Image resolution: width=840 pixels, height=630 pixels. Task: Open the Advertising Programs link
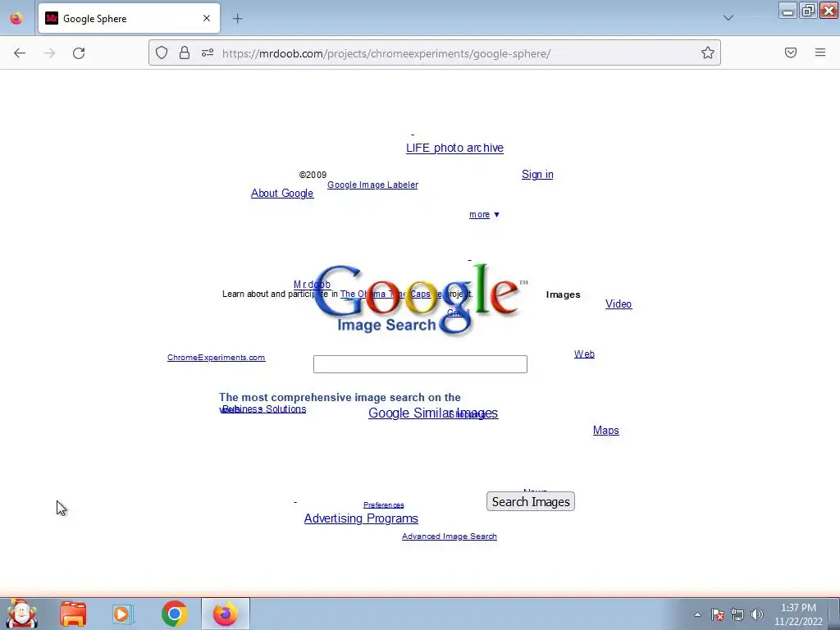(361, 518)
